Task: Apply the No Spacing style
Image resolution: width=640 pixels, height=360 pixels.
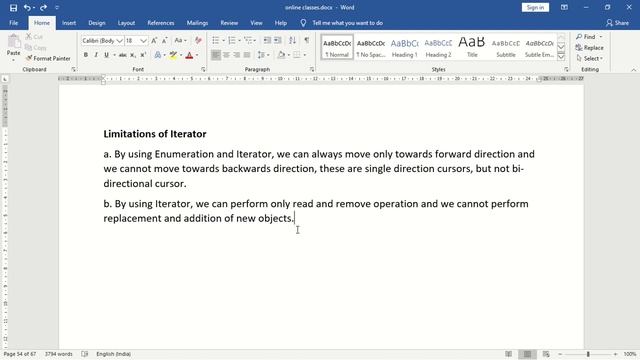Action: 371,47
